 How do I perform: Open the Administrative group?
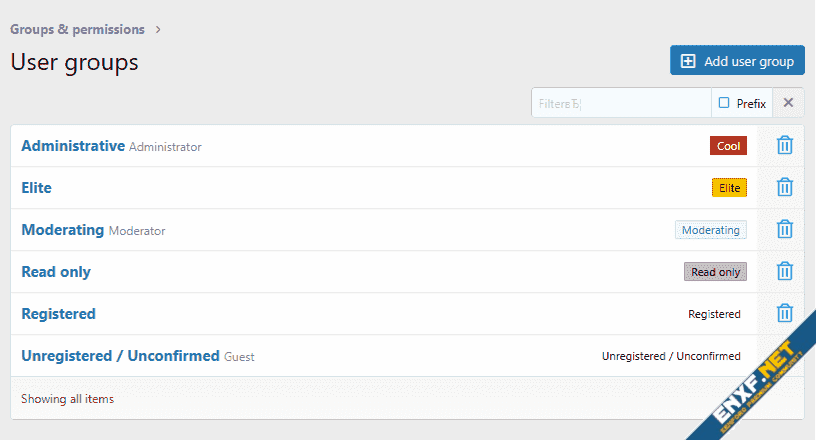point(73,146)
